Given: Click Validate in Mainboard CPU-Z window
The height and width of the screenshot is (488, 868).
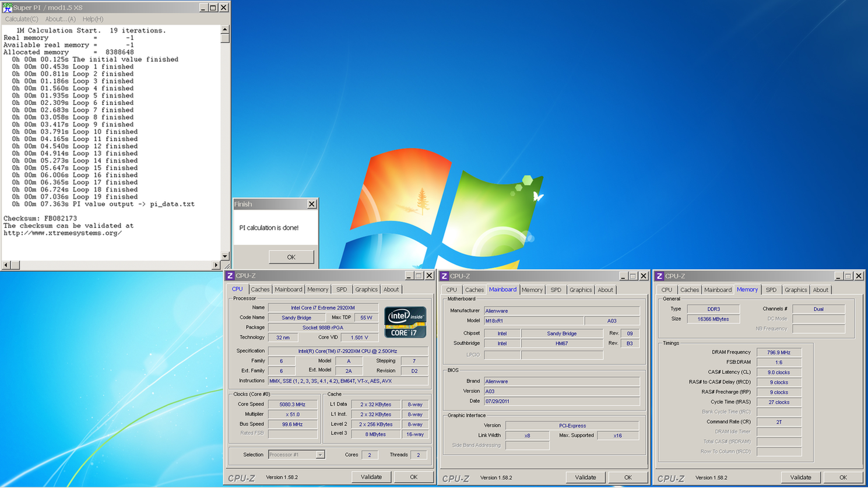Looking at the screenshot, I should (585, 478).
